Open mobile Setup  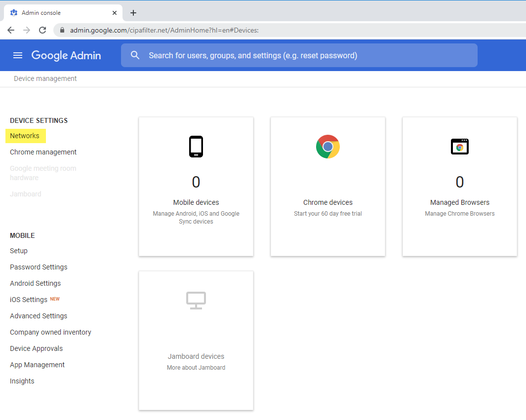[x=19, y=251]
